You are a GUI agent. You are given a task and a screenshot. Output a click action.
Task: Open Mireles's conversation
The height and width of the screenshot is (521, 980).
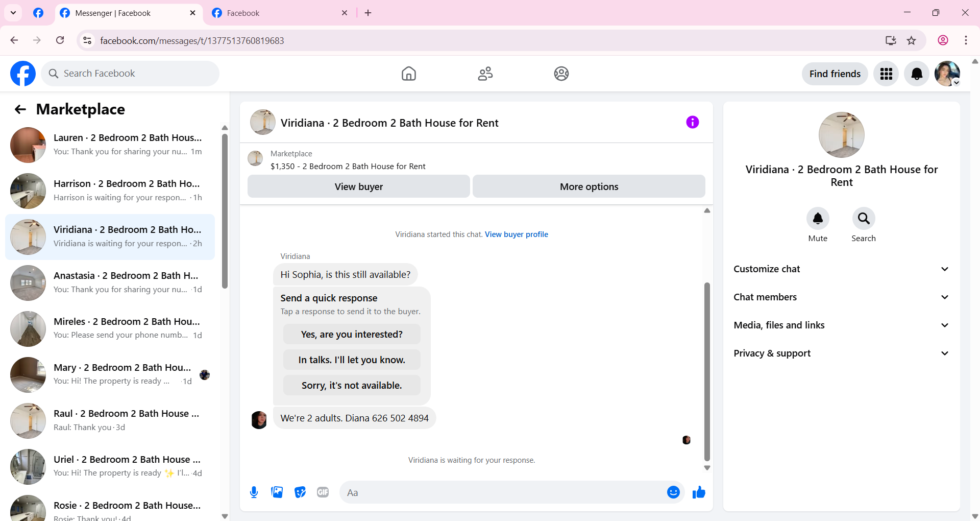tap(110, 329)
